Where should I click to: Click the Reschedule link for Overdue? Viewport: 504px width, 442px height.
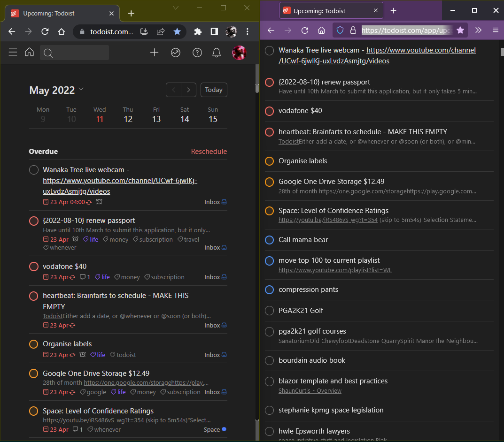pos(209,152)
